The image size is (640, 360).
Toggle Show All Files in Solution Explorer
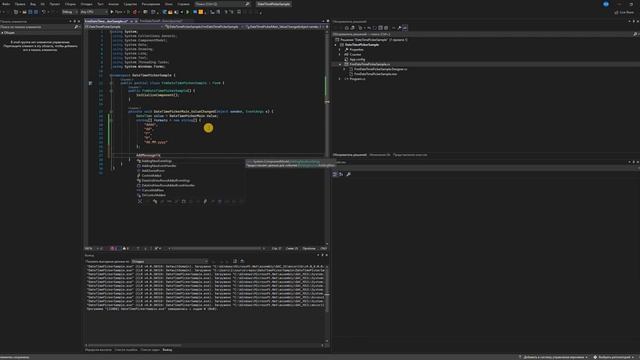pyautogui.click(x=386, y=28)
